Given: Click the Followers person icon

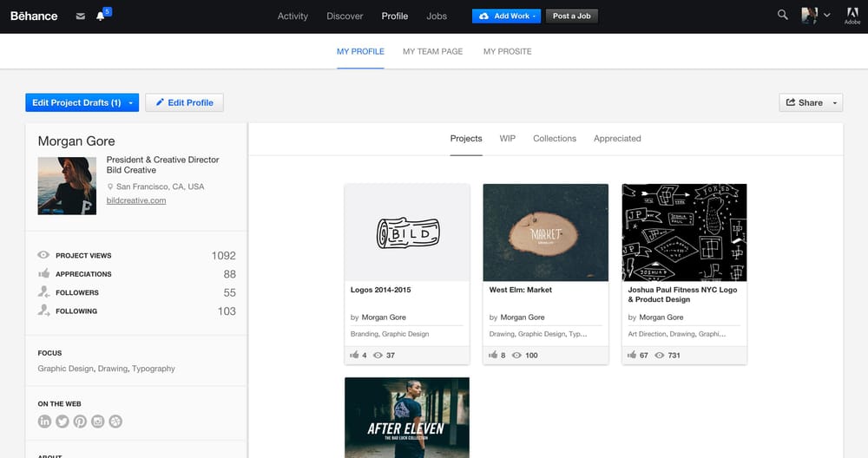Looking at the screenshot, I should (43, 291).
